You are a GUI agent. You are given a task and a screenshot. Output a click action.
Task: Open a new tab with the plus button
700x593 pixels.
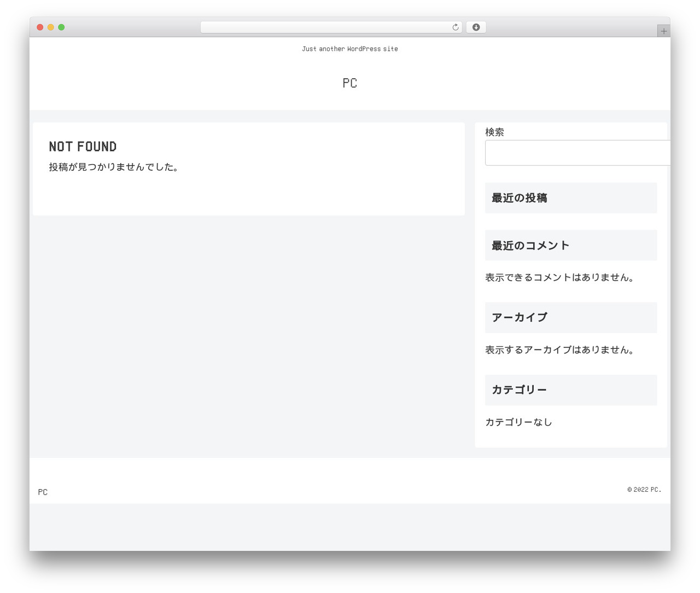coord(663,31)
